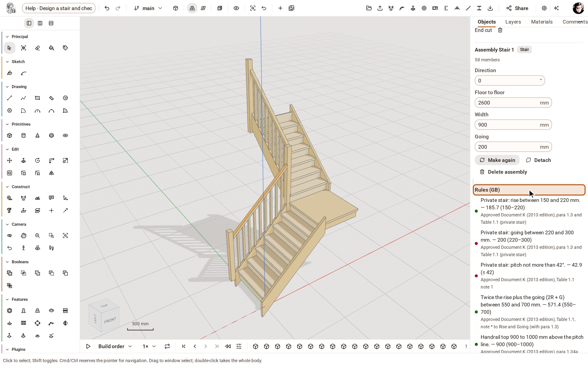Select the arrow Select tool in Principal

(10, 48)
